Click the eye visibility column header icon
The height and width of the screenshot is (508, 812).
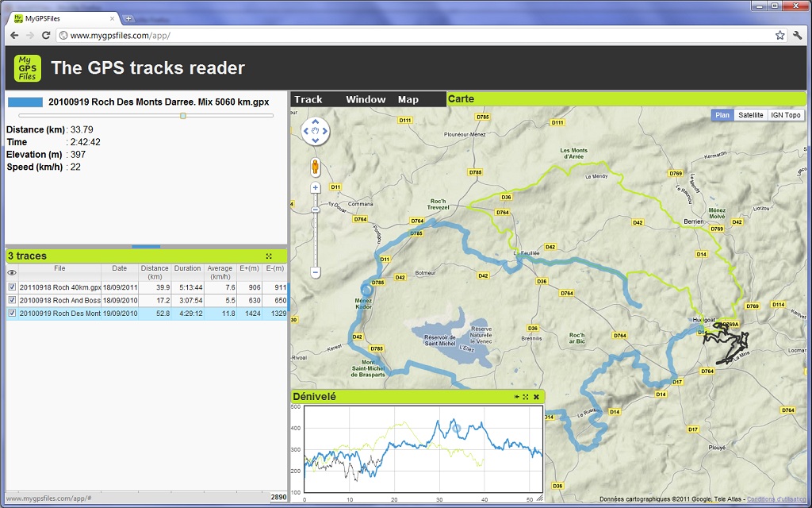click(x=12, y=273)
